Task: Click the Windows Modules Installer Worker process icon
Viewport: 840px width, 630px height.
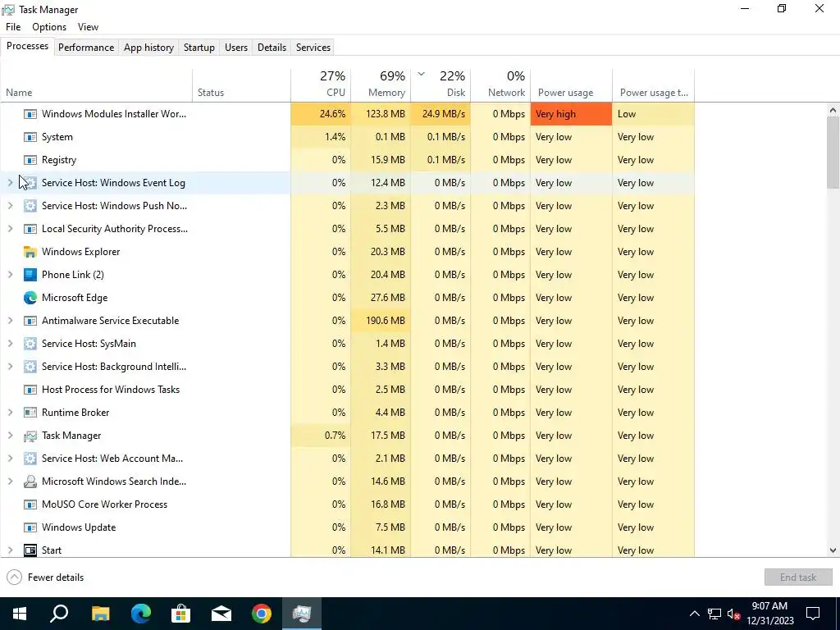Action: (x=30, y=114)
